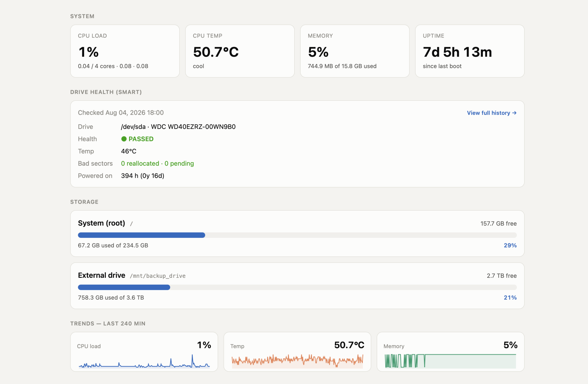Click the '2.7 TB free' label
The image size is (588, 384).
click(502, 276)
